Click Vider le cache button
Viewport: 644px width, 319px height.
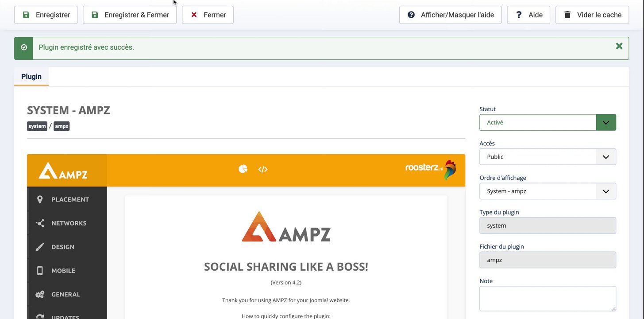(592, 15)
